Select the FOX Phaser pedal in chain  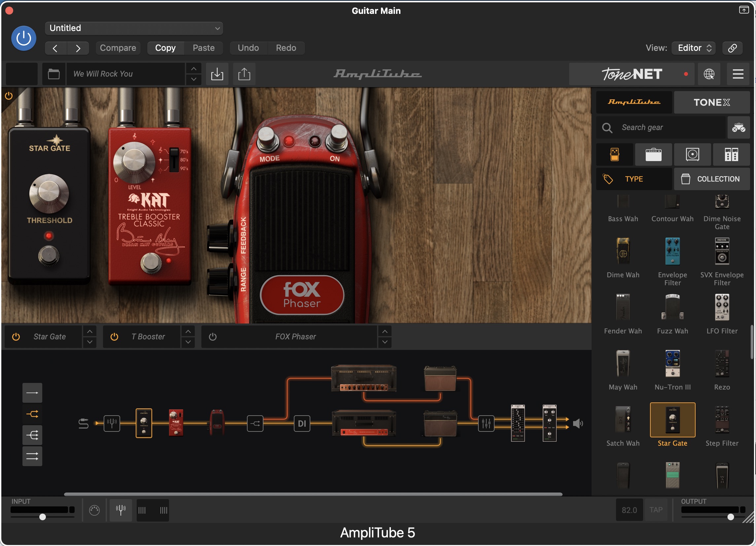(x=217, y=423)
